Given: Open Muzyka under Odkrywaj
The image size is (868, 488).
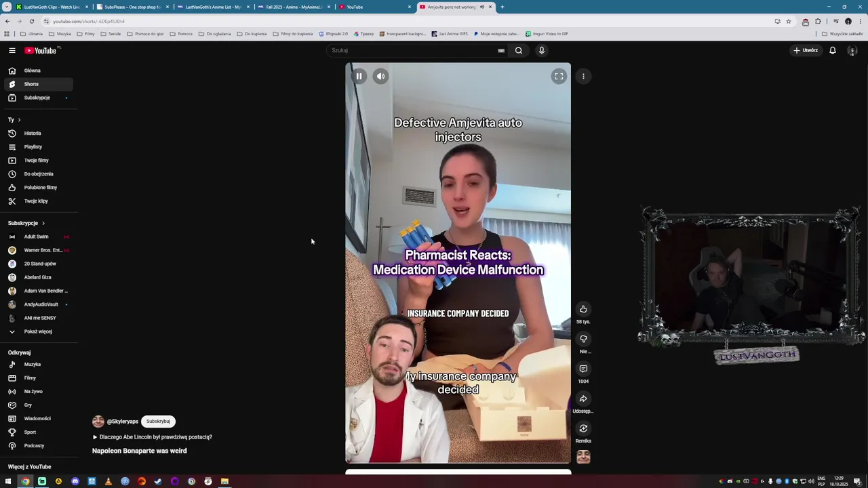Looking at the screenshot, I should (x=38, y=365).
